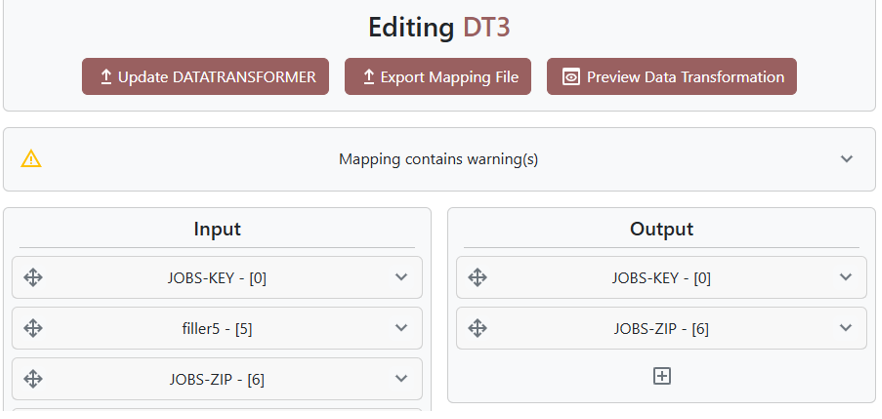This screenshot has width=882, height=419.
Task: Select the Input 'filler5 - [5]' label
Action: click(x=217, y=328)
